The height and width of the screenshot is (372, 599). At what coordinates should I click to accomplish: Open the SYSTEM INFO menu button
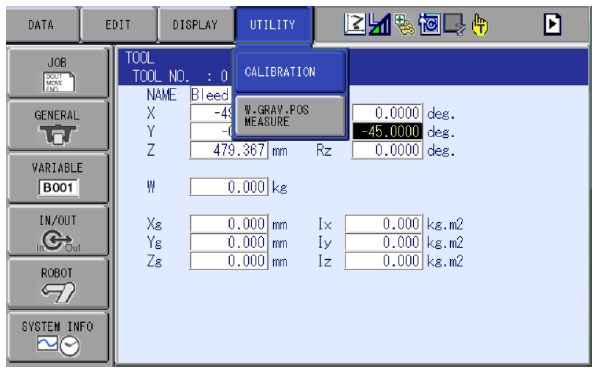point(58,337)
